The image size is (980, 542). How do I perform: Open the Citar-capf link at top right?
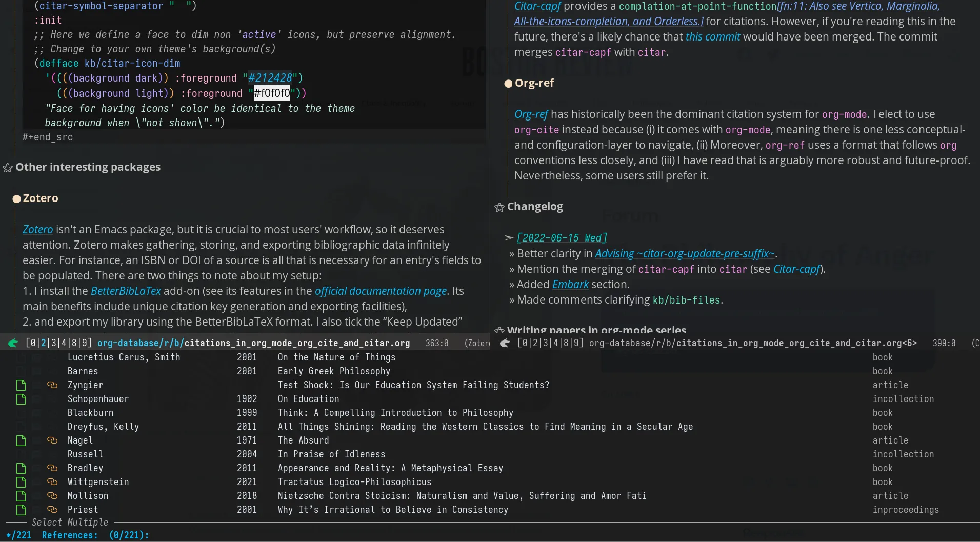tap(538, 6)
